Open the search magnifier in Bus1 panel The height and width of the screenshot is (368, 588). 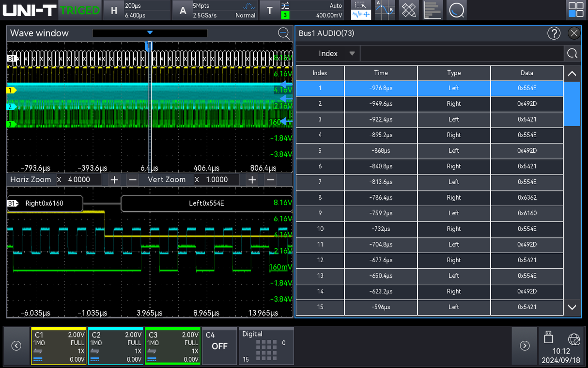pyautogui.click(x=572, y=53)
